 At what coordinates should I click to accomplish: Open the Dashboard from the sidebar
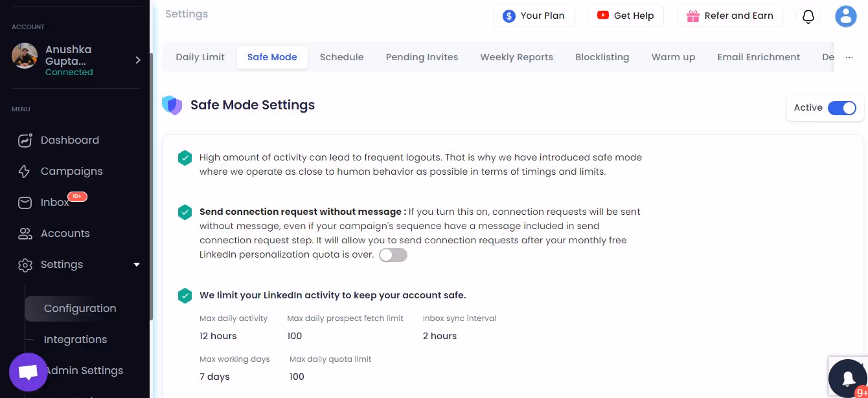pyautogui.click(x=69, y=140)
